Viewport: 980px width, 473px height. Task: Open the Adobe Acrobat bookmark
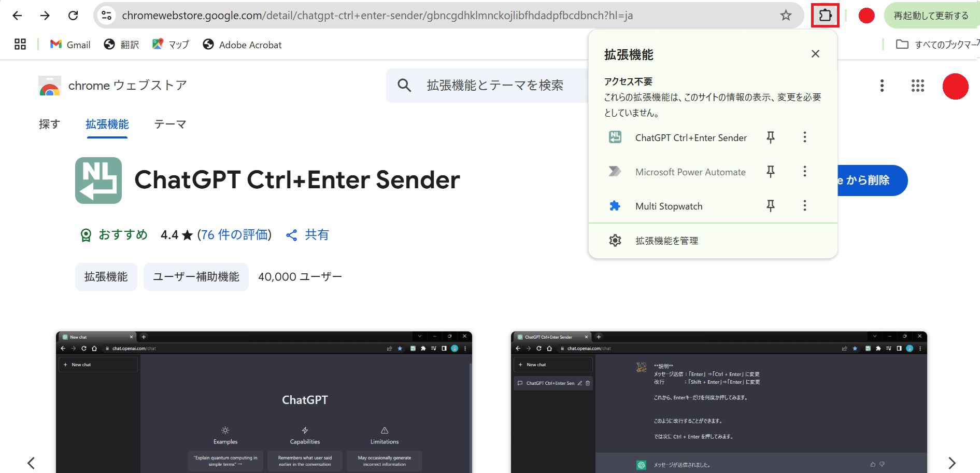242,45
